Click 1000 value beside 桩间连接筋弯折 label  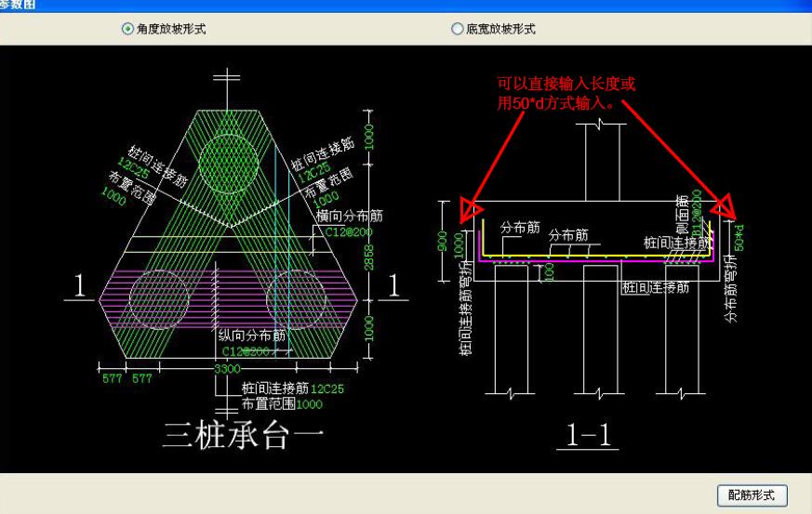click(459, 245)
